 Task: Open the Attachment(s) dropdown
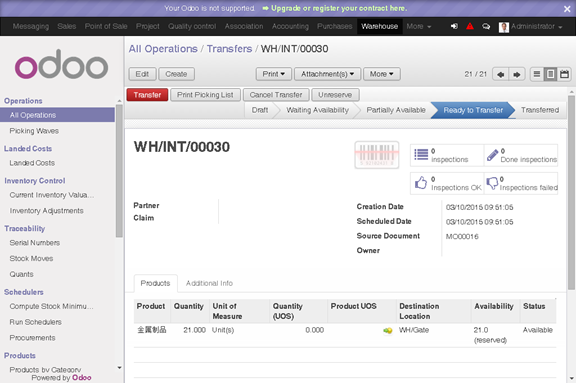pos(327,74)
